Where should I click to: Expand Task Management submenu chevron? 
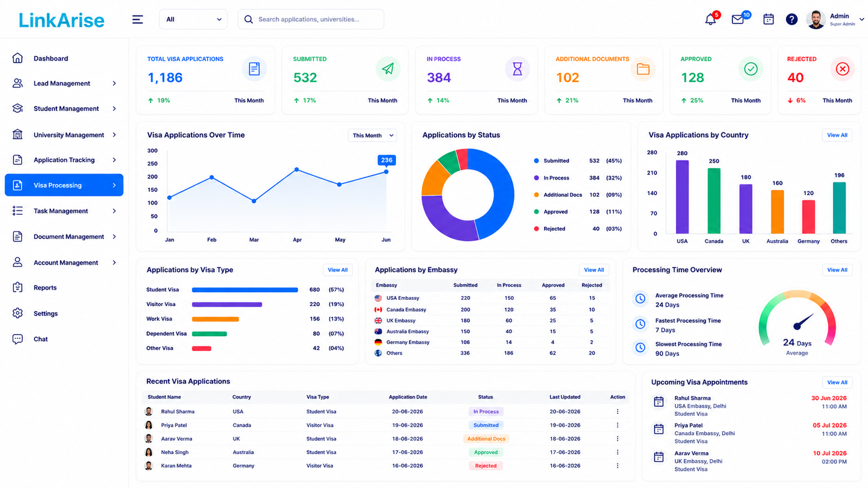coord(114,211)
